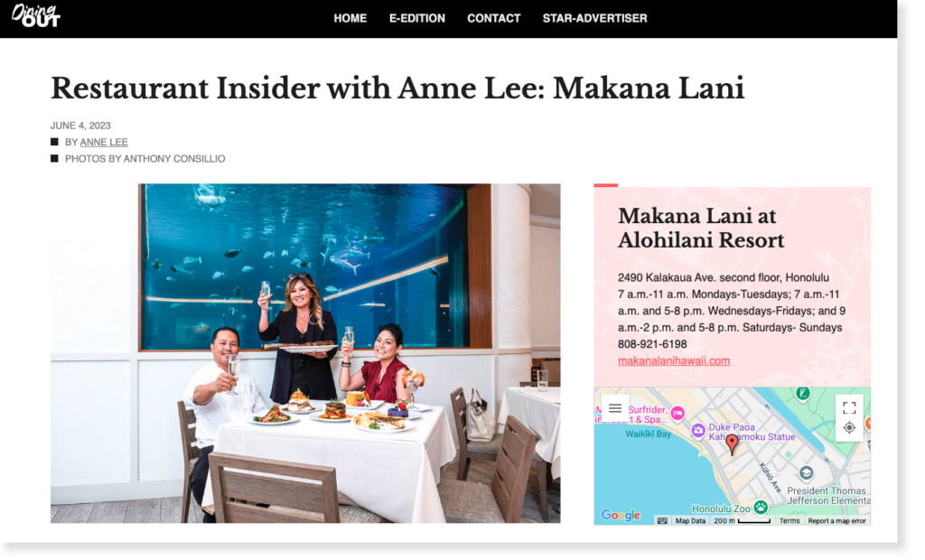This screenshot has height=560, width=925.
Task: Click the Dining Out logo
Action: tap(36, 16)
